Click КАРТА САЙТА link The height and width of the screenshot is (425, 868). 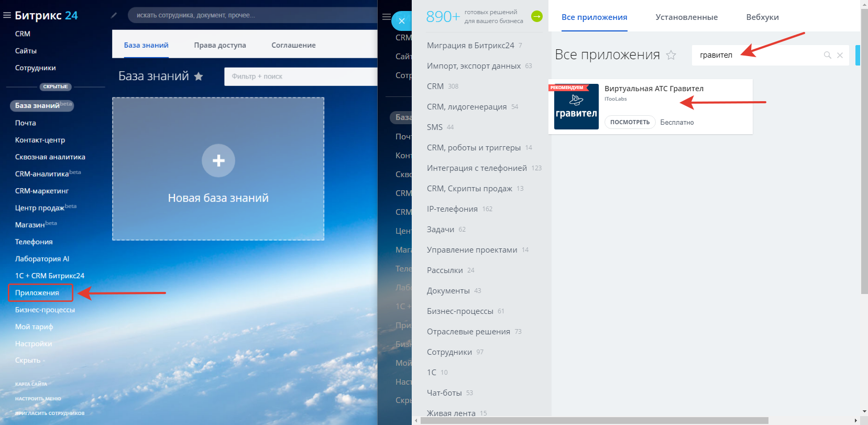[31, 384]
